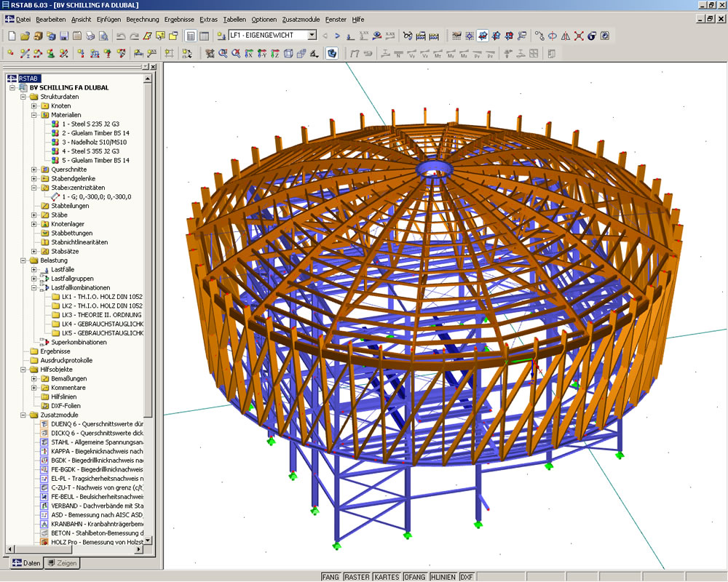
Task: Click the glasses view icon in toolbar
Action: (408, 36)
